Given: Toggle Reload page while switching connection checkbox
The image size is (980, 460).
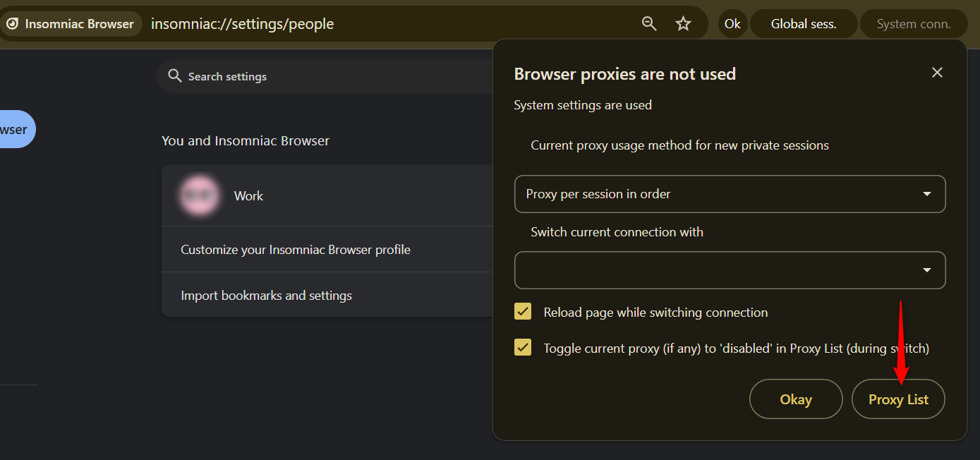Looking at the screenshot, I should (523, 312).
